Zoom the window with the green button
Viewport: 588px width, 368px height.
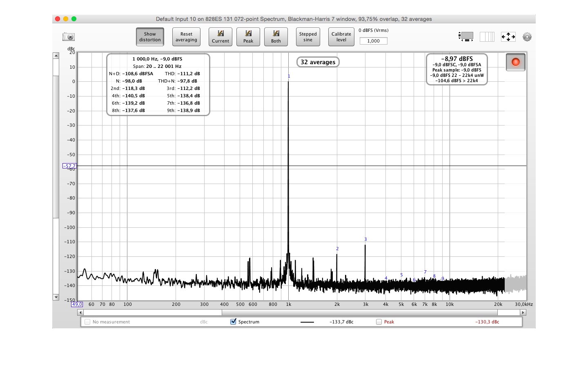[x=74, y=19]
